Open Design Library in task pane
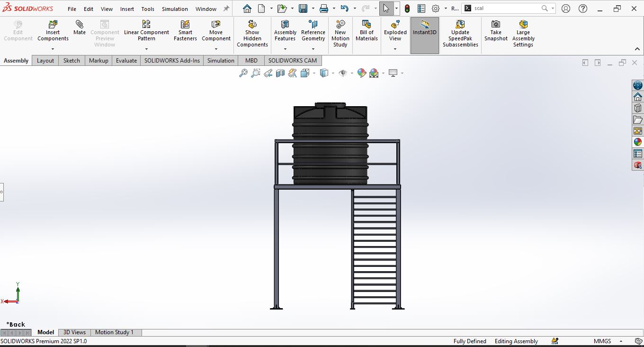The image size is (644, 347). (638, 108)
